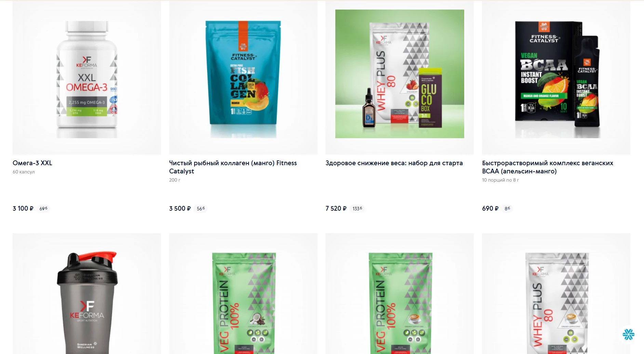The width and height of the screenshot is (644, 354).
Task: Open the Veg Protein cappuccino pouch image
Action: pos(400,294)
